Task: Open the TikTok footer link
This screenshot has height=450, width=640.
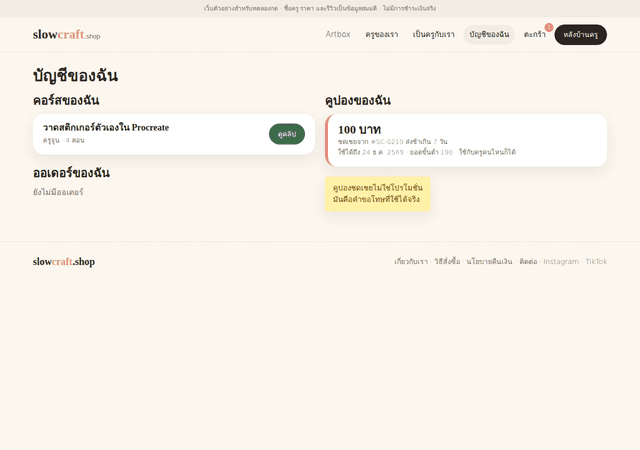Action: pyautogui.click(x=596, y=261)
